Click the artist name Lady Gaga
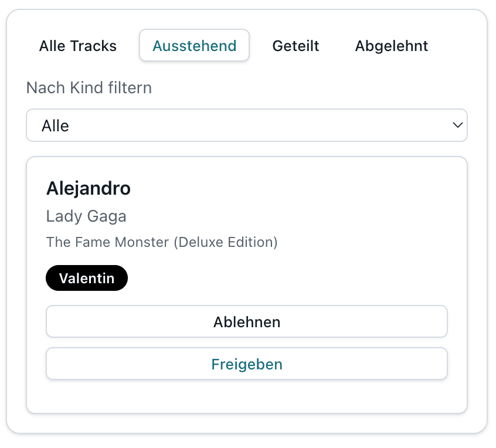 [x=86, y=216]
